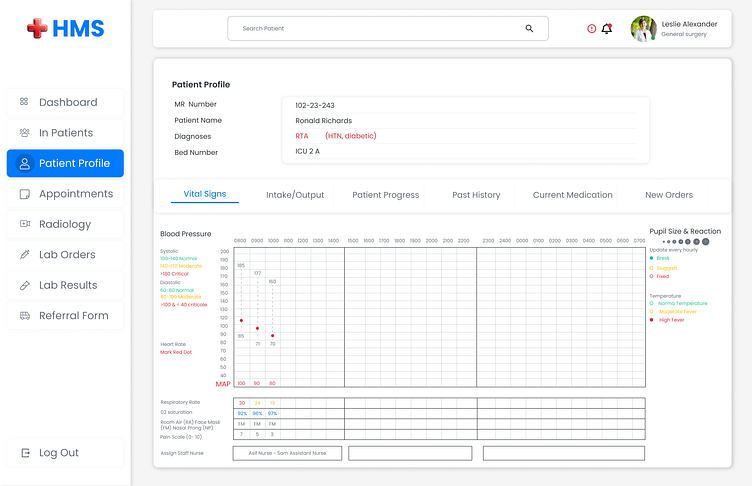752x486 pixels.
Task: Click the Patient Profile heading
Action: (201, 84)
